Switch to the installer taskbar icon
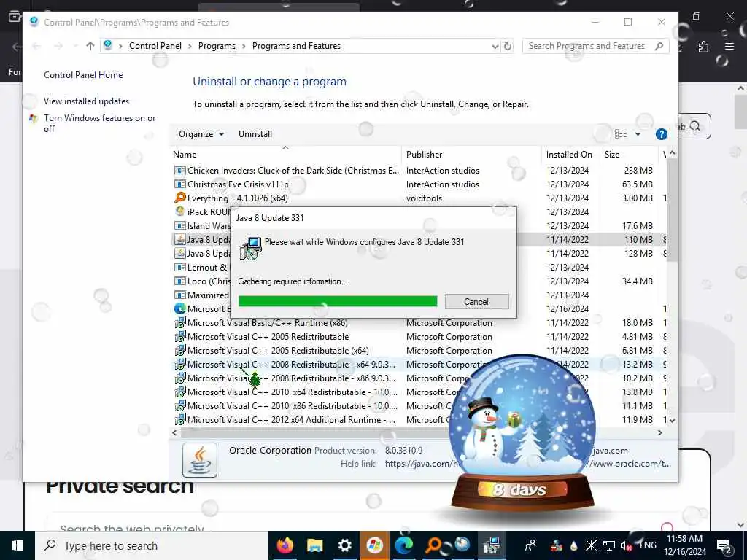 [492, 545]
